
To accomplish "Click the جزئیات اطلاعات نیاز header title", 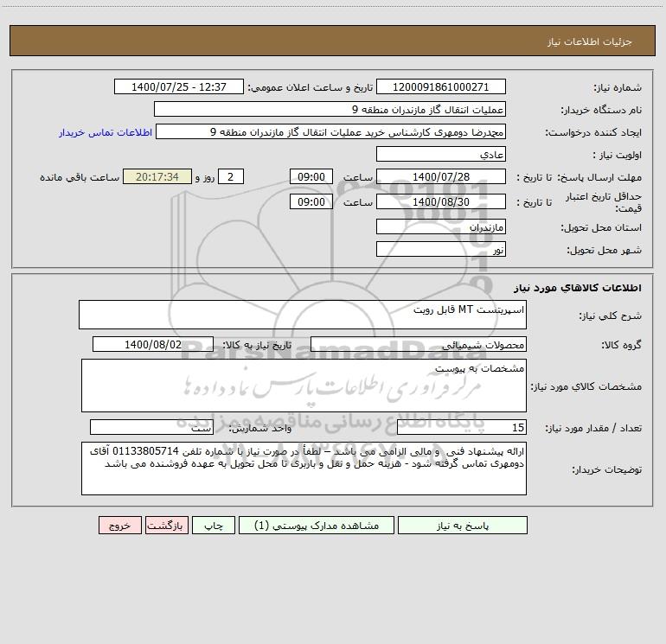I will [590, 41].
